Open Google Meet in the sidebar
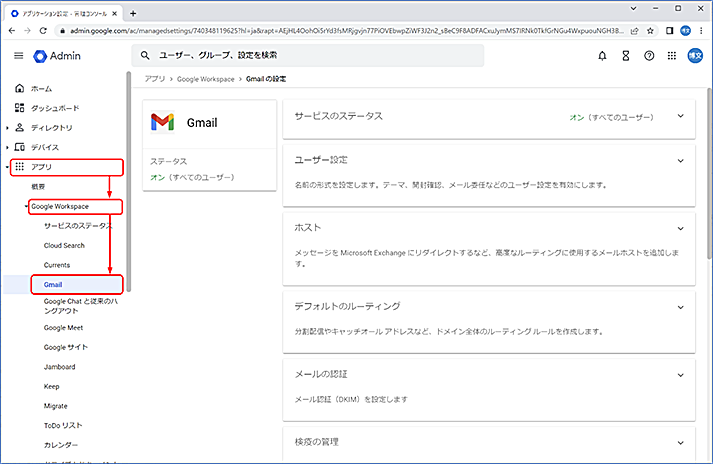 63,328
